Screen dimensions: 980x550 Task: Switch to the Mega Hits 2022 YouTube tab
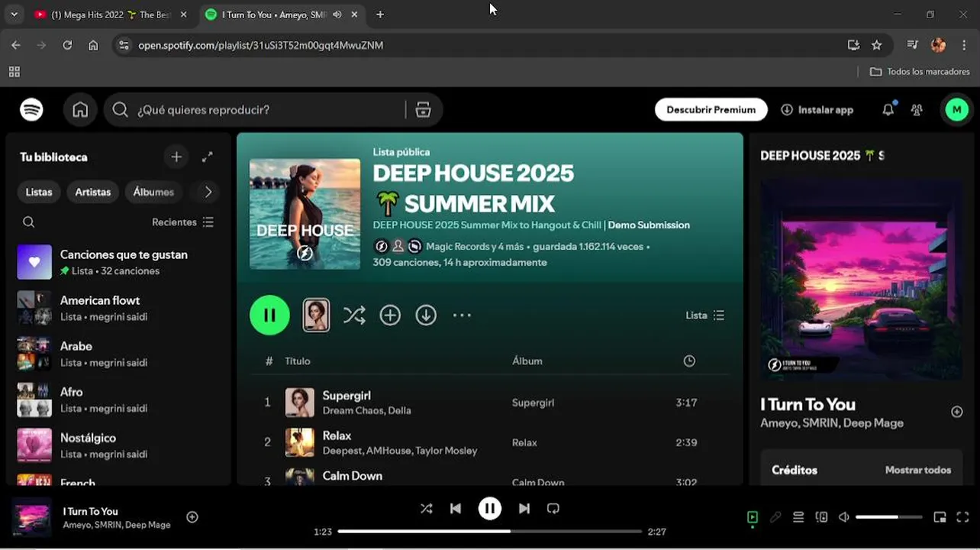tap(111, 15)
